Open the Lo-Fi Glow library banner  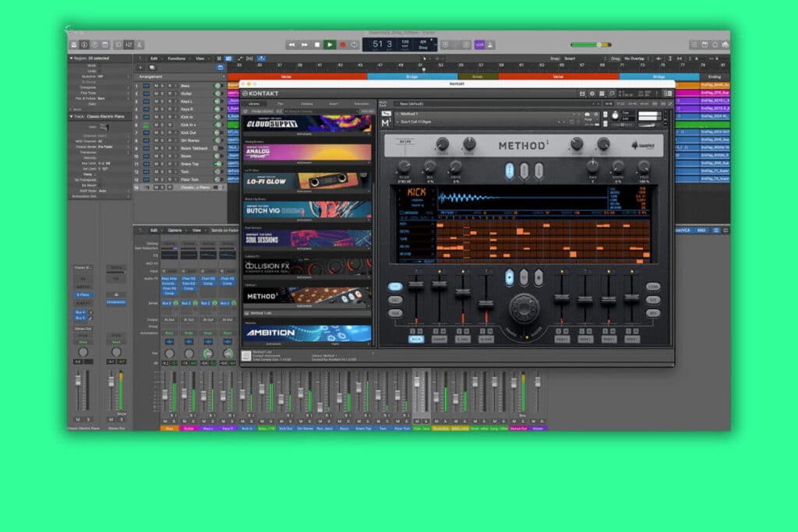pos(308,181)
